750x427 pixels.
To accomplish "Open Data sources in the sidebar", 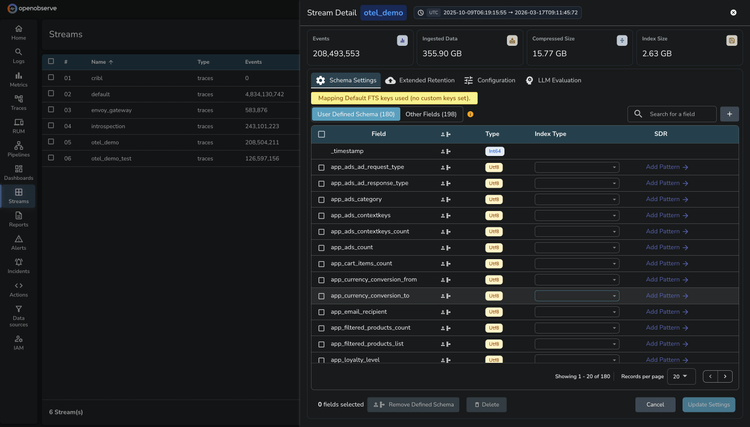I will [18, 316].
